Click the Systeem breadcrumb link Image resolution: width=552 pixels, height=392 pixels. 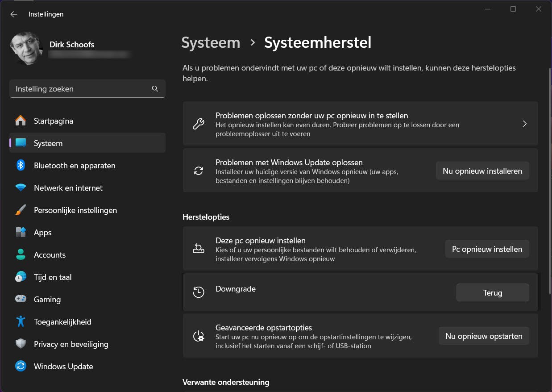pyautogui.click(x=211, y=42)
